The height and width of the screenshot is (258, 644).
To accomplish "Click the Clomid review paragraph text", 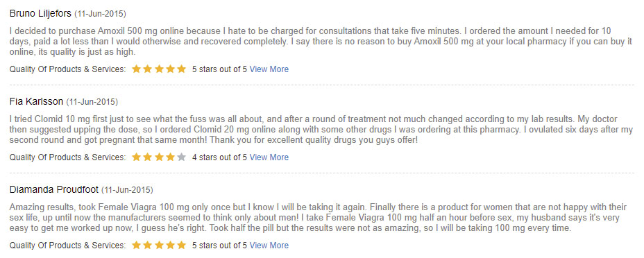I will pos(321,130).
